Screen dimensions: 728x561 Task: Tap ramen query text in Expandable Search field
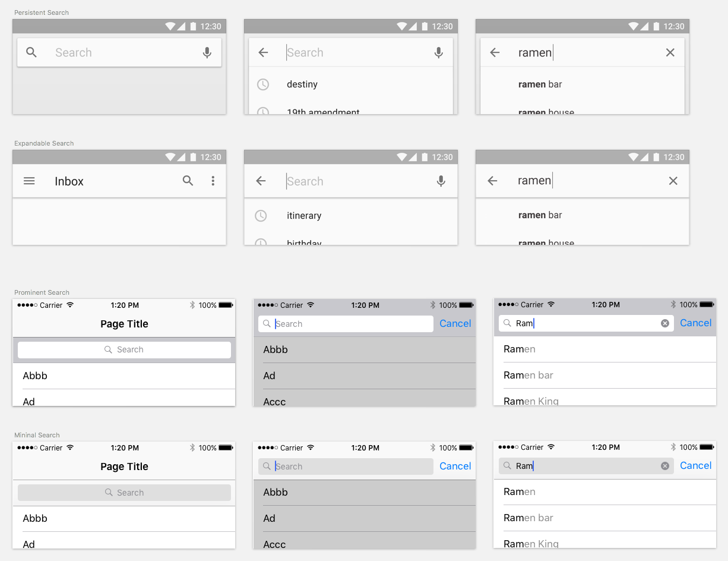coord(534,181)
